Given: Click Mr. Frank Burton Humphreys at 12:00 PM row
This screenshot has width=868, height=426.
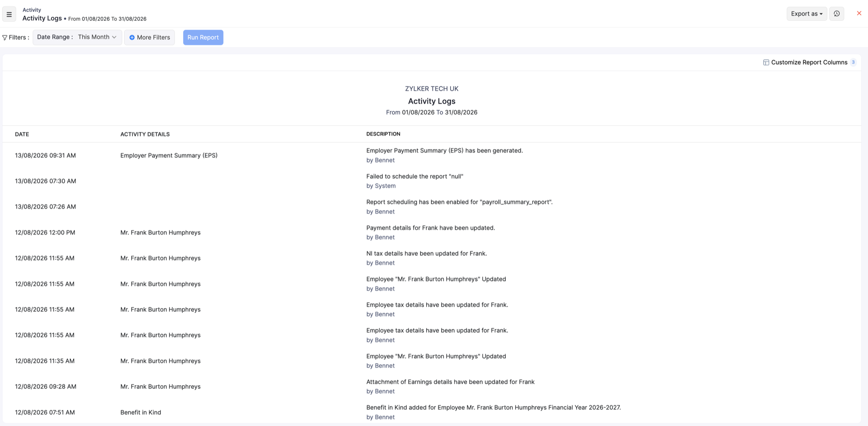Looking at the screenshot, I should point(161,233).
